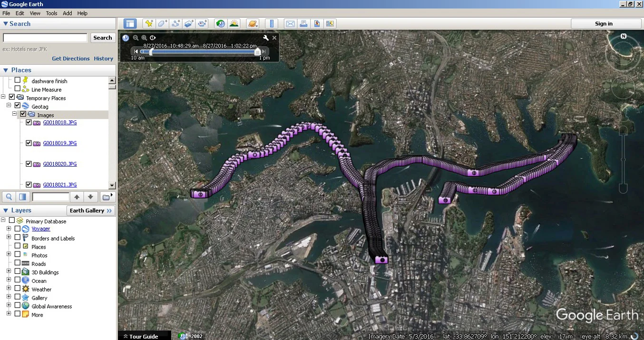Open the planet switcher Saturn icon
The width and height of the screenshot is (644, 340).
tap(253, 23)
